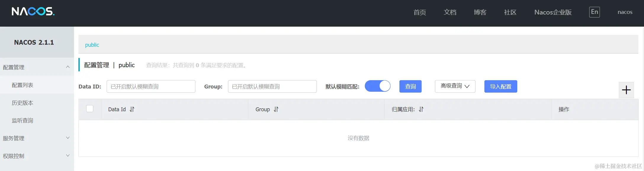This screenshot has height=171, width=644.
Task: Open 监听查询 in the sidebar
Action: click(x=37, y=120)
